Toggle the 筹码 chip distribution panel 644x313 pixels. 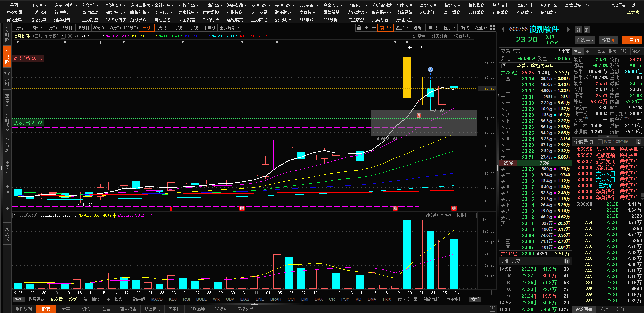(x=417, y=28)
